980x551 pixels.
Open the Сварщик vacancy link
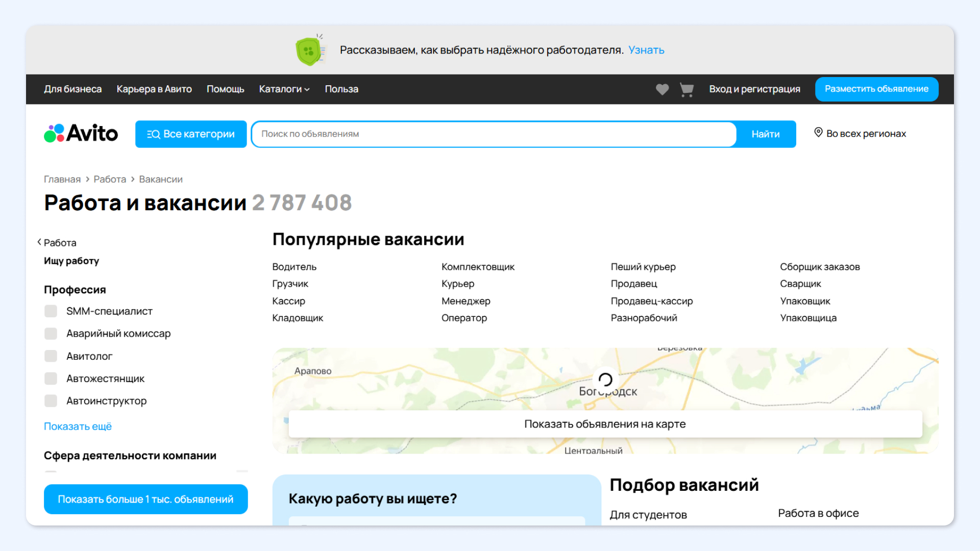(x=800, y=284)
